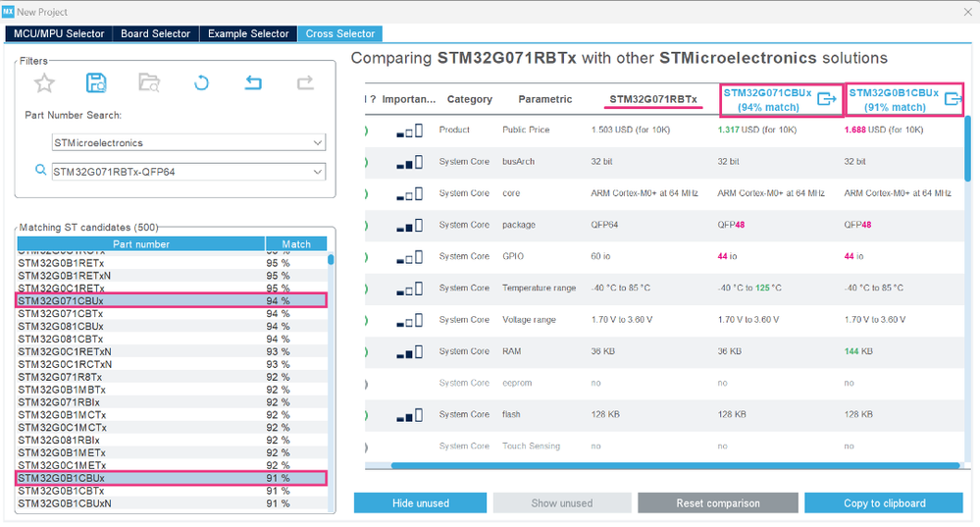Click the Reset comparison button
Viewport: 980px width, 527px height.
click(717, 502)
